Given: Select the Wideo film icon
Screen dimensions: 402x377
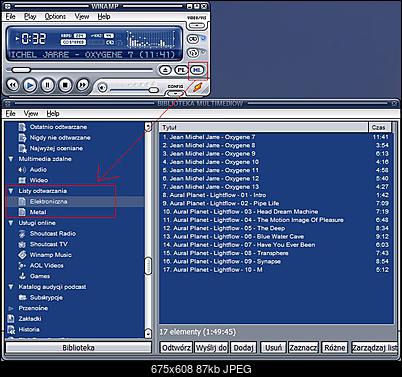Looking at the screenshot, I should pos(22,180).
